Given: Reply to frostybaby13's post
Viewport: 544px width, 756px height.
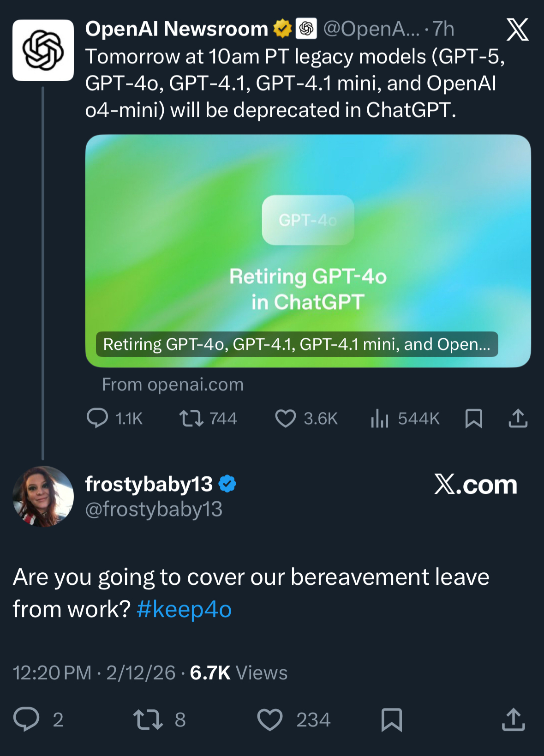Looking at the screenshot, I should [x=26, y=720].
